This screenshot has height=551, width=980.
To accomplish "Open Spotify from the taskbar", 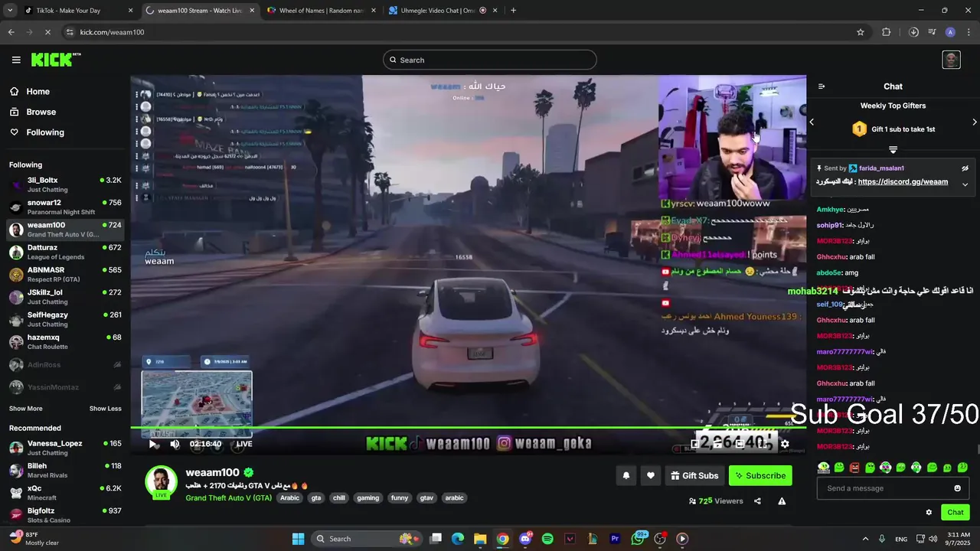I will coord(547,539).
